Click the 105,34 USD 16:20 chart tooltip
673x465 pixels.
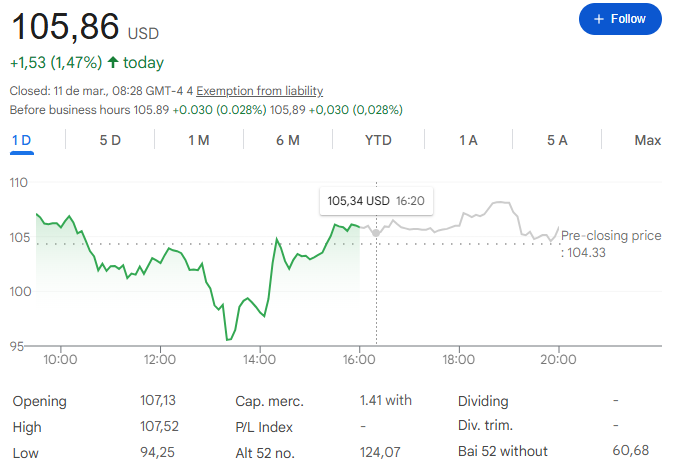[x=376, y=201]
